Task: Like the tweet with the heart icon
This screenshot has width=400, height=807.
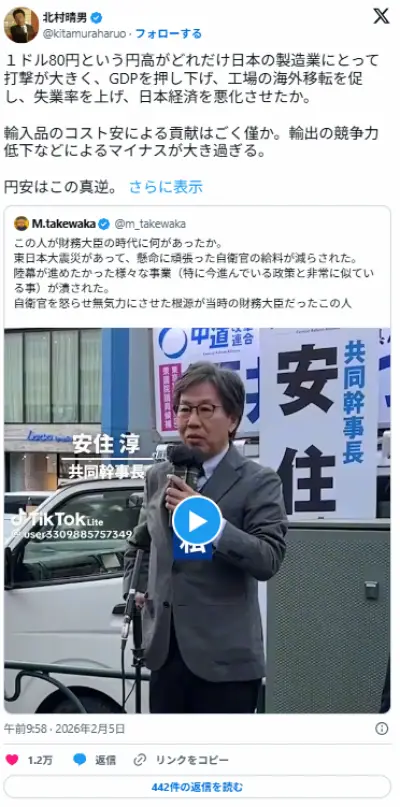Action: 12,760
